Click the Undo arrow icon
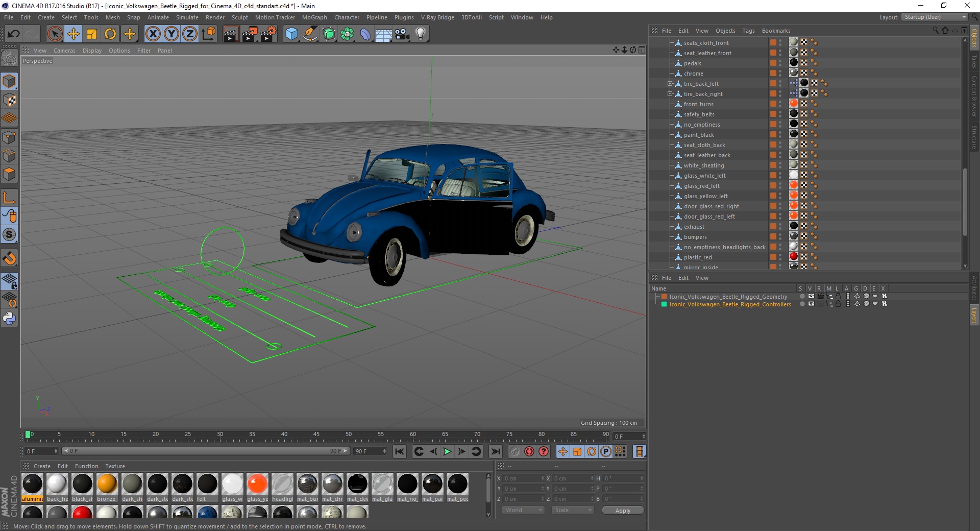The width and height of the screenshot is (980, 531). tap(14, 34)
